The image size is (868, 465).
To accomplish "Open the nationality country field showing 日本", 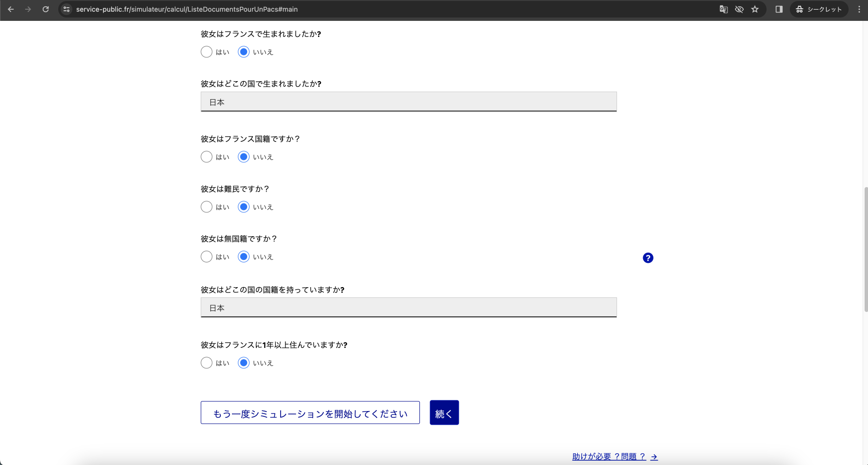I will [409, 308].
